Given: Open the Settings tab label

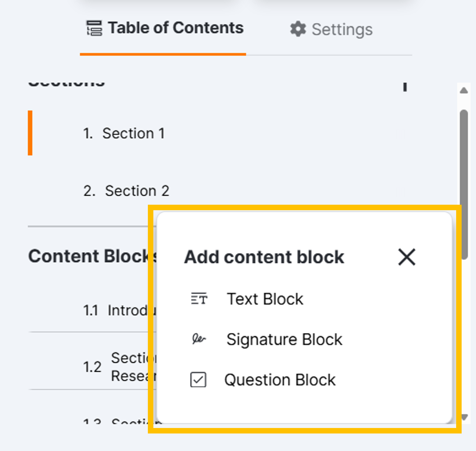Looking at the screenshot, I should 342,30.
